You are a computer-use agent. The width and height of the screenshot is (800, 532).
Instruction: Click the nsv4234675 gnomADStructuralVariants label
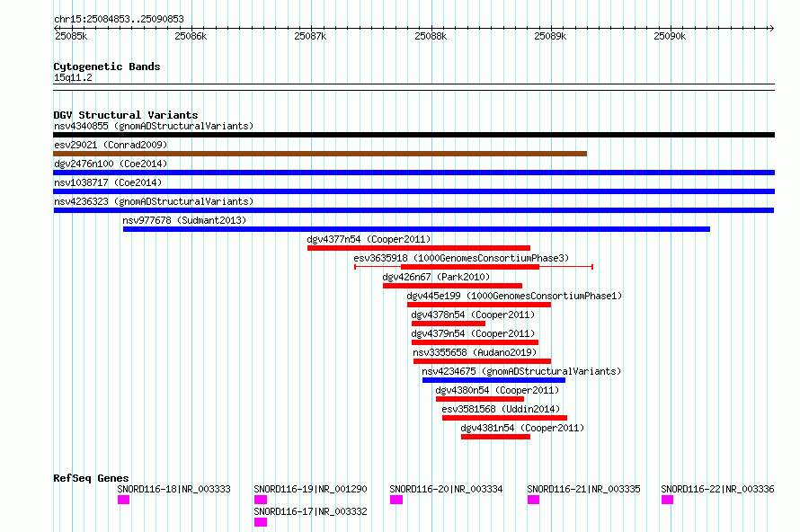click(521, 371)
